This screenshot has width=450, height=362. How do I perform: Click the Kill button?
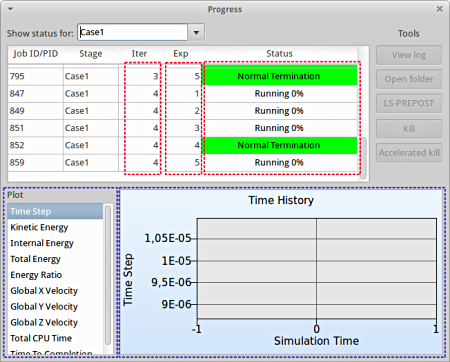tap(409, 129)
